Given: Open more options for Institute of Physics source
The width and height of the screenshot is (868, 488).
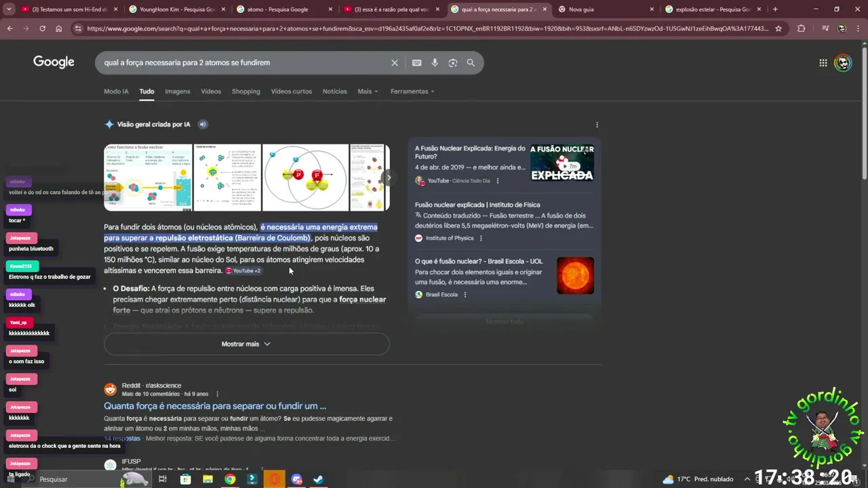Looking at the screenshot, I should click(x=481, y=238).
